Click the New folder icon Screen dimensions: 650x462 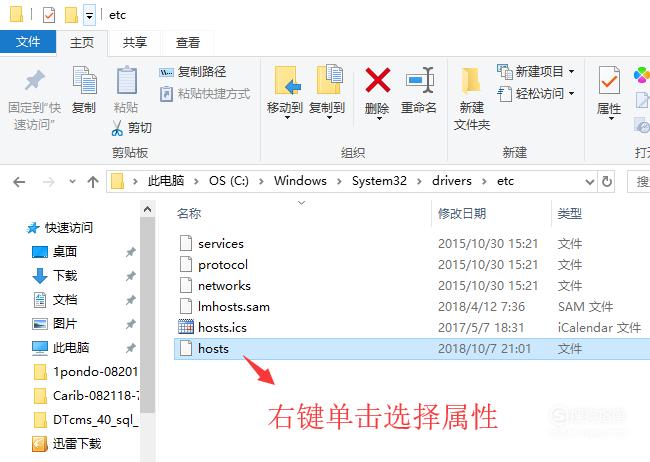pyautogui.click(x=471, y=80)
